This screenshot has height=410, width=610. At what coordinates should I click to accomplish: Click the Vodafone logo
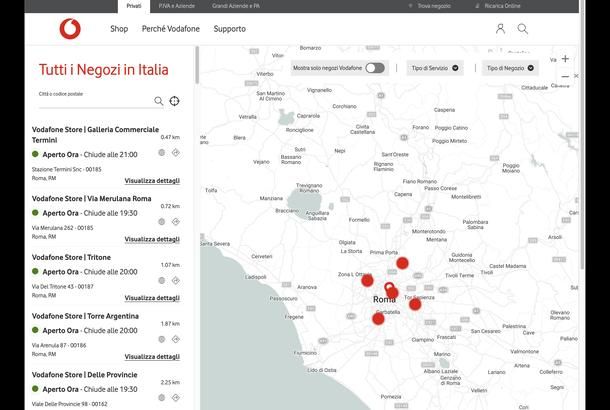(70, 29)
